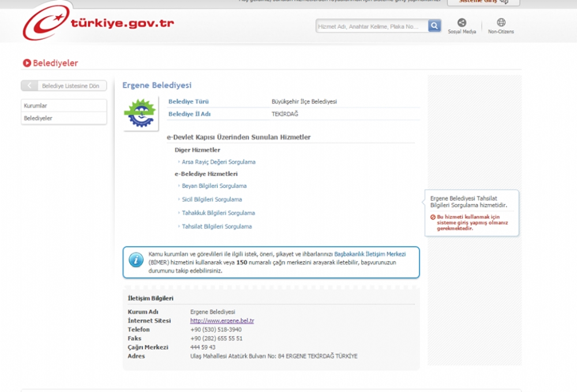Open the Non-Citizens globe icon
577x392 pixels.
click(x=501, y=22)
